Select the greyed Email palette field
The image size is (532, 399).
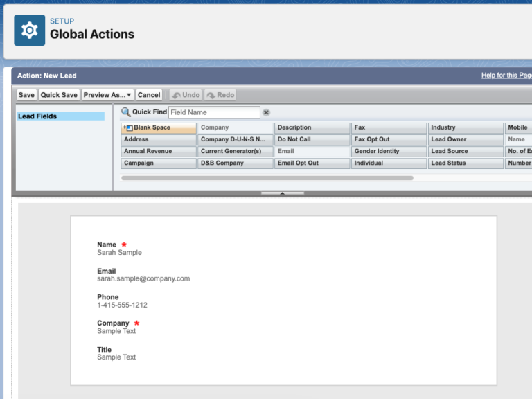(312, 151)
